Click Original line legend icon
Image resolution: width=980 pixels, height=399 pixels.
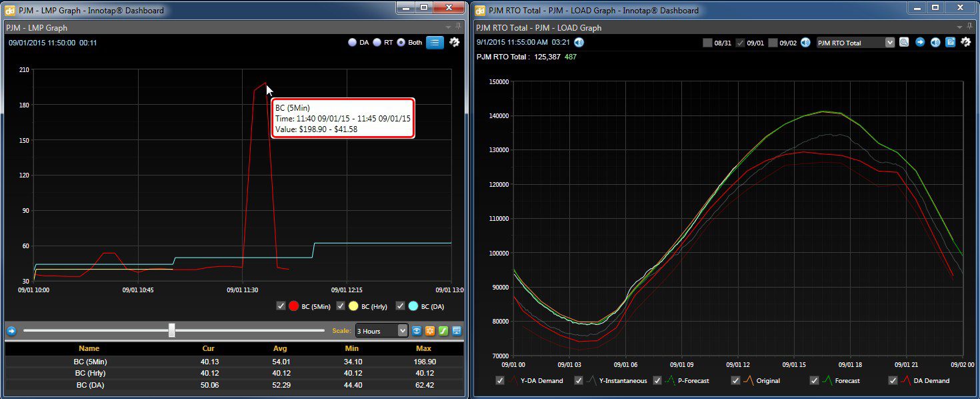pyautogui.click(x=749, y=380)
